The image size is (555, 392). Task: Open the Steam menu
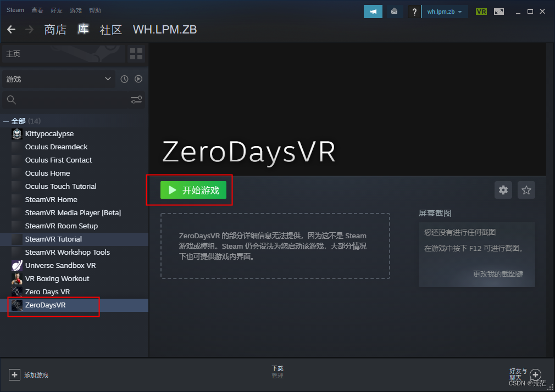15,10
